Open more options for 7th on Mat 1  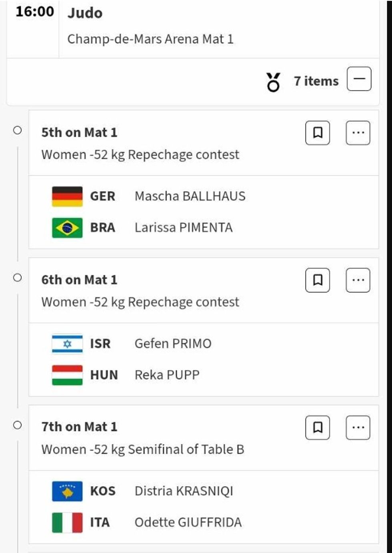[x=358, y=427]
